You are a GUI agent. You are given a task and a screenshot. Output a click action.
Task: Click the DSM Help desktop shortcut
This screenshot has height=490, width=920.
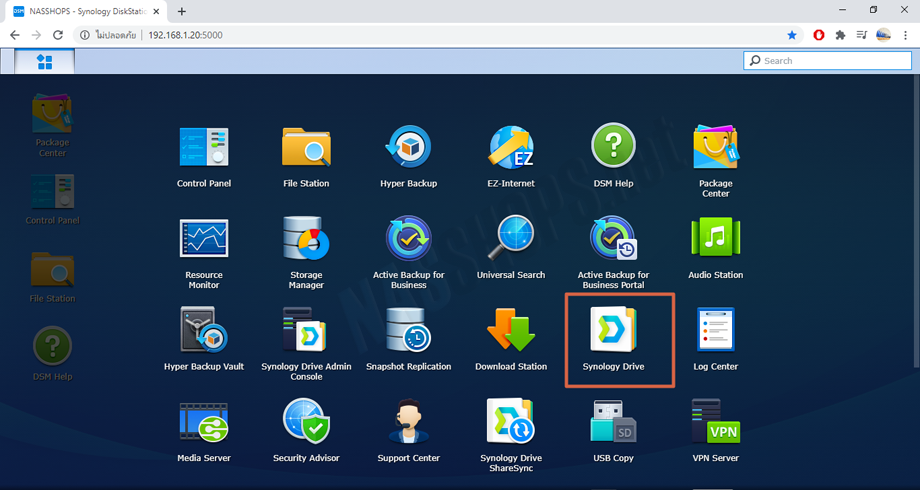52,354
